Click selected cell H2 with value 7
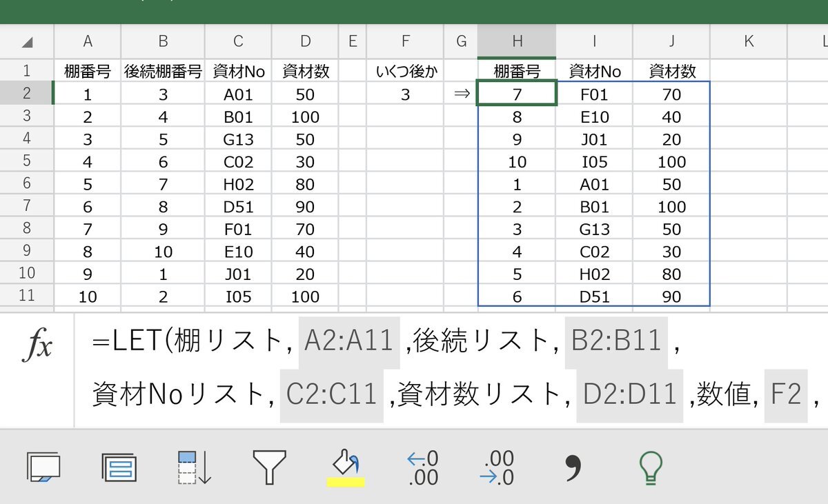 pos(517,93)
